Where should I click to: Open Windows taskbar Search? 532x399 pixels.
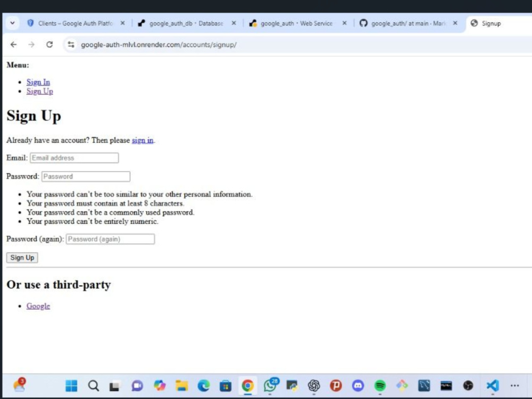click(93, 385)
